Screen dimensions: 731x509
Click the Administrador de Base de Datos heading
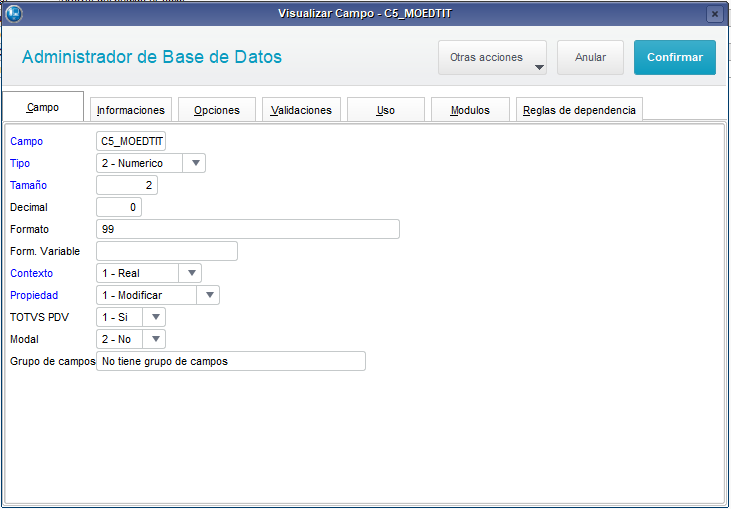(x=152, y=57)
